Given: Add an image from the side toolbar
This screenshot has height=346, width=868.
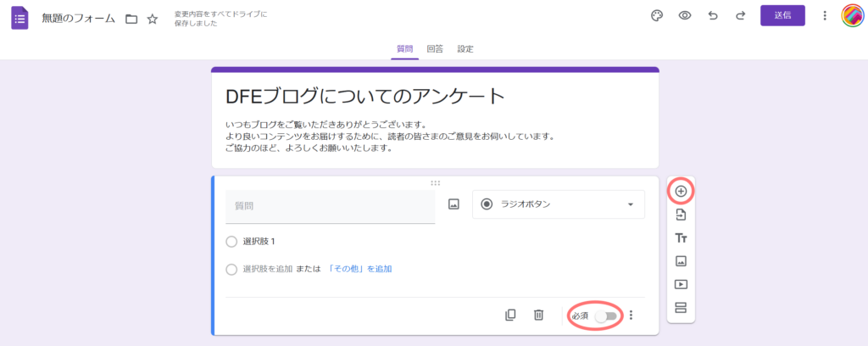Looking at the screenshot, I should point(681,261).
